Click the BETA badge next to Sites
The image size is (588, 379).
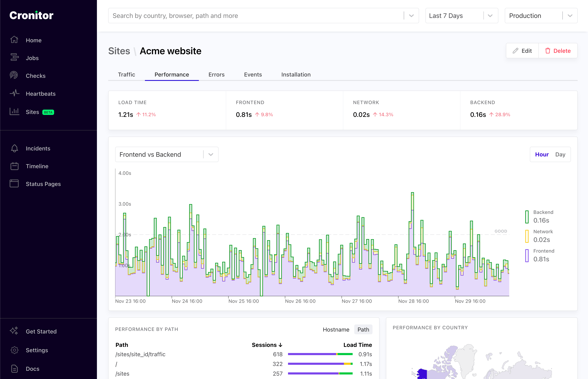[x=48, y=112]
